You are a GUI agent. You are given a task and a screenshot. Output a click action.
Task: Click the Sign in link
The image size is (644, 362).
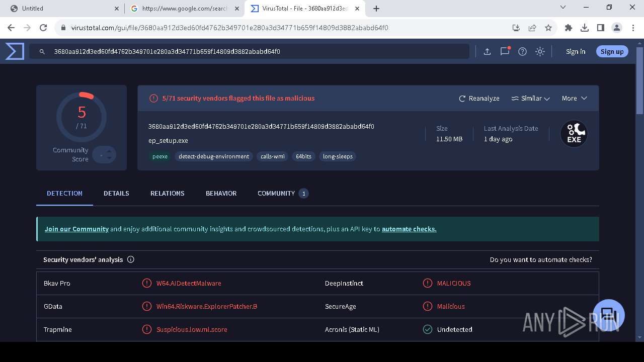576,51
